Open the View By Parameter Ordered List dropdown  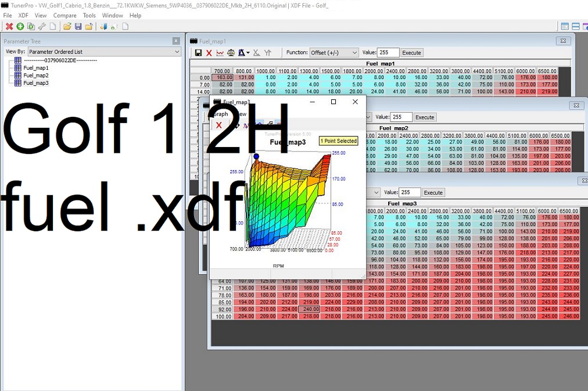(105, 52)
